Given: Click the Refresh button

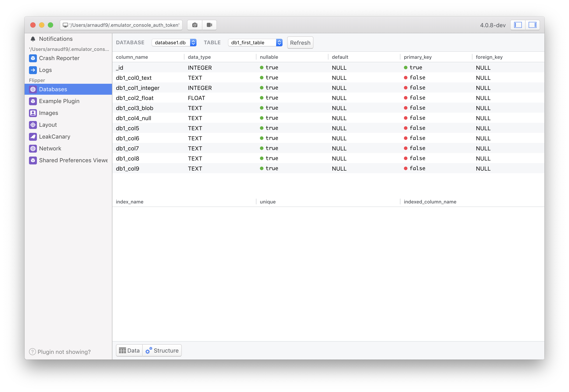Looking at the screenshot, I should 300,43.
